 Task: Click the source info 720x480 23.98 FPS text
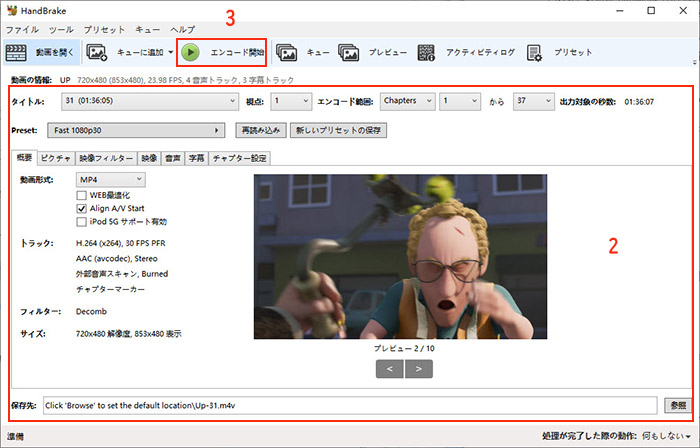coord(183,80)
